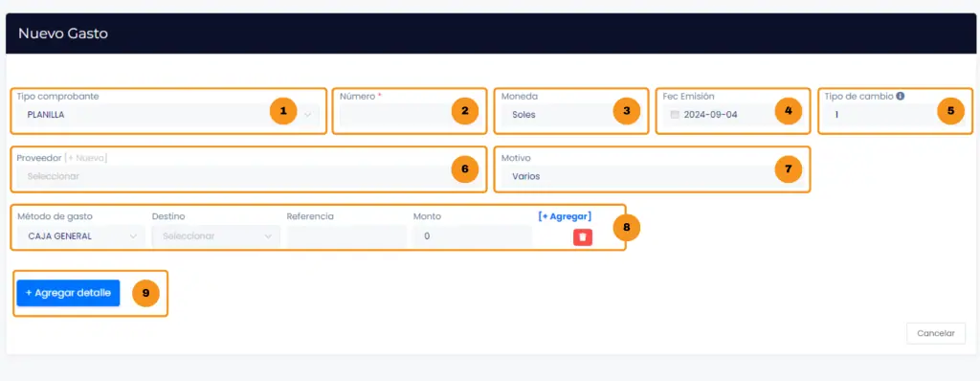Click the Tipo de cambio input field
Image resolution: width=980 pixels, height=381 pixels.
coord(895,115)
